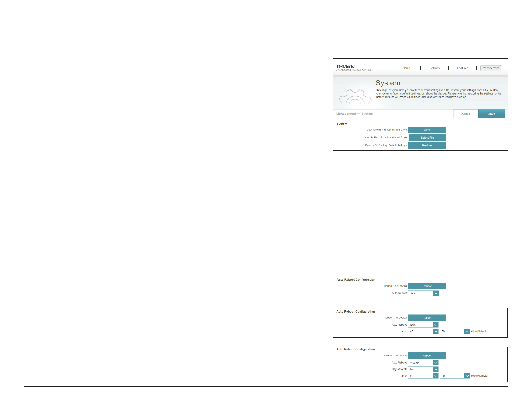This screenshot has height=411, width=532.
Task: Click Select File to load settings
Action: 427,138
